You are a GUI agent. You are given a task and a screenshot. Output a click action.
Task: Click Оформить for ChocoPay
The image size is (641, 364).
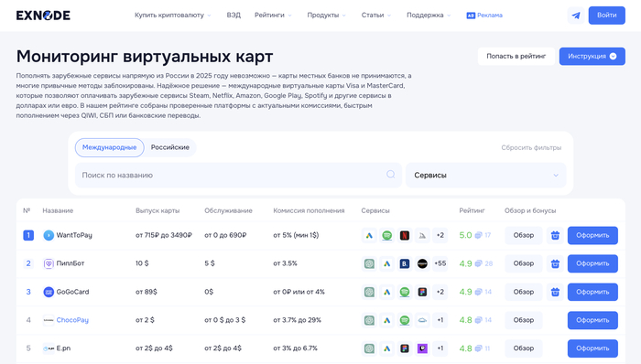pyautogui.click(x=592, y=320)
